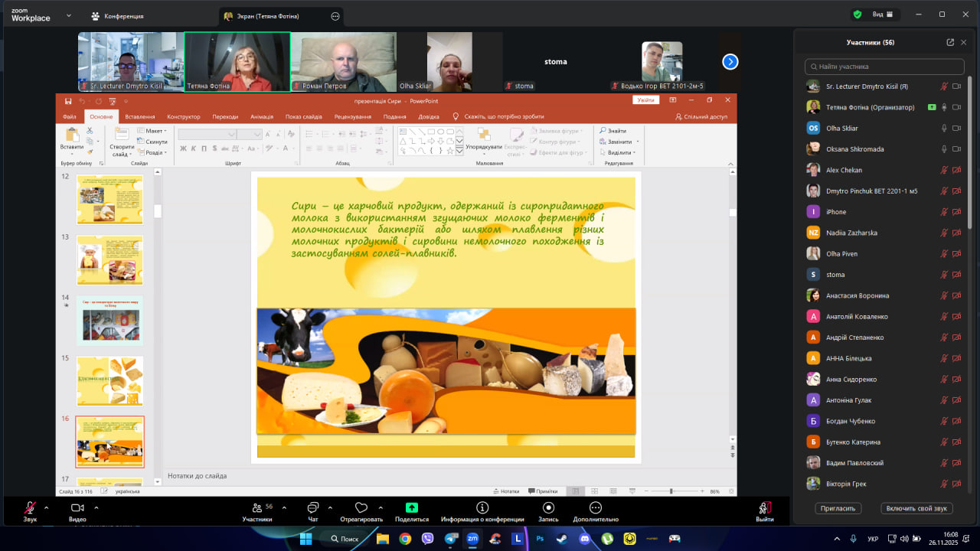Viewport: 980px width, 551px height.
Task: Click the green security shield icon
Action: (x=857, y=15)
